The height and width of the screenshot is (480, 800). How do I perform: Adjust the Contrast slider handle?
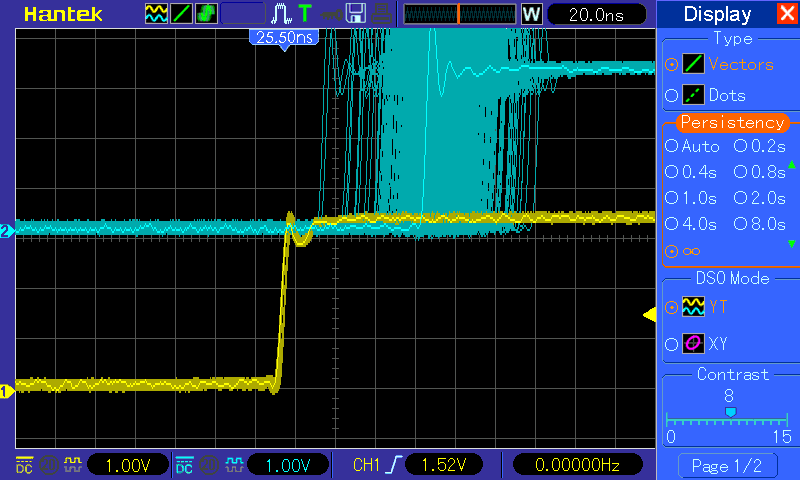[x=731, y=412]
